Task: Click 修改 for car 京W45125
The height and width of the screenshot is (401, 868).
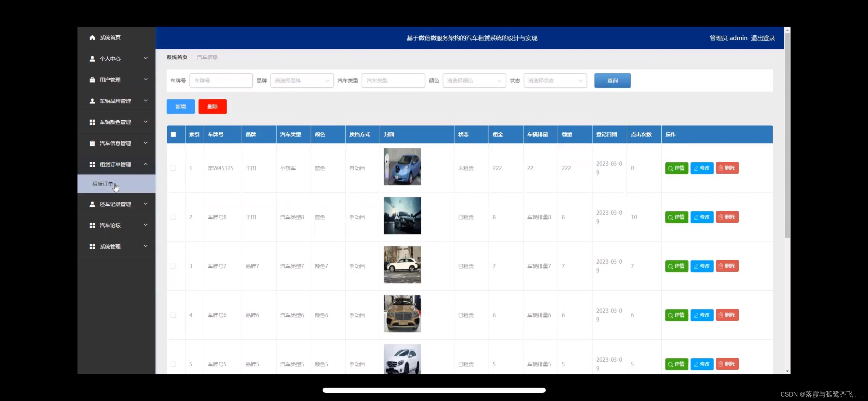Action: coord(702,168)
